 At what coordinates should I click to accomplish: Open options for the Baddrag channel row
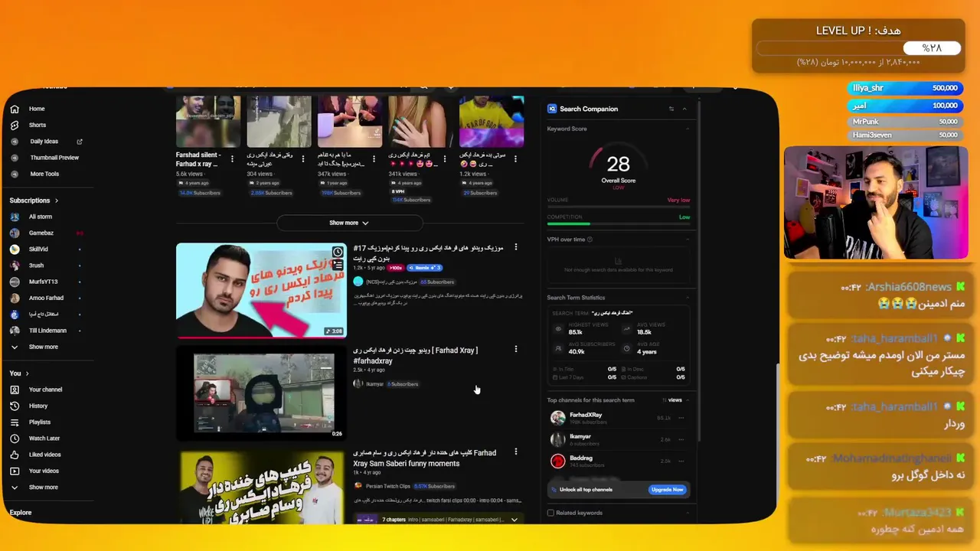click(681, 461)
